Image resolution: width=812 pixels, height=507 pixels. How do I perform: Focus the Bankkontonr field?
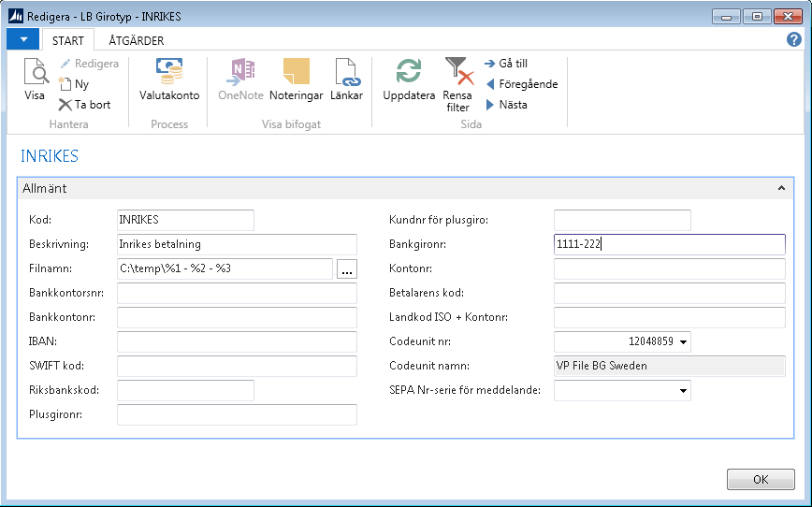point(238,317)
